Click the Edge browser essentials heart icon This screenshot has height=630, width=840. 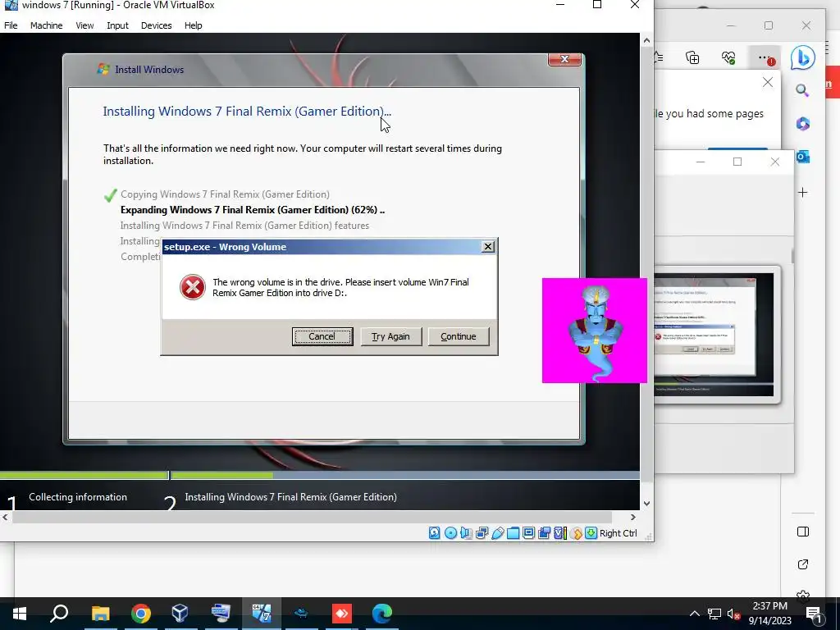point(728,58)
